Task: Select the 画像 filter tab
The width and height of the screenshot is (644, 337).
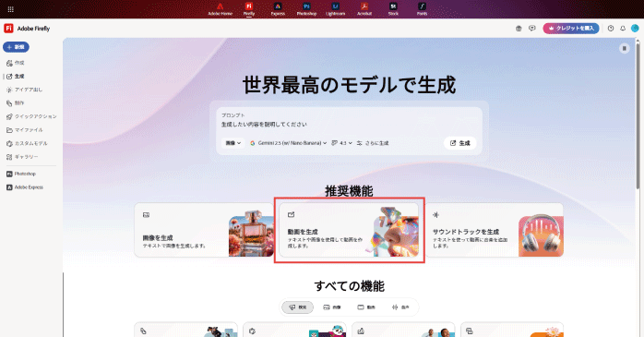Action: point(332,307)
